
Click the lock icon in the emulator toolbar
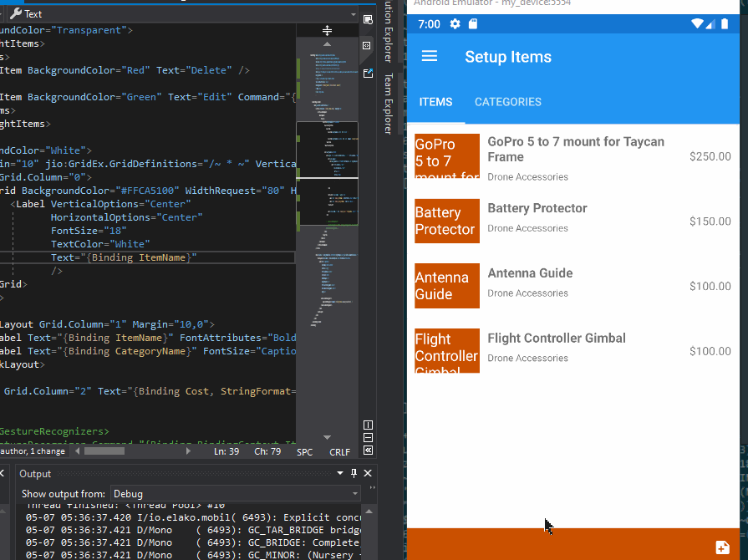coord(473,24)
